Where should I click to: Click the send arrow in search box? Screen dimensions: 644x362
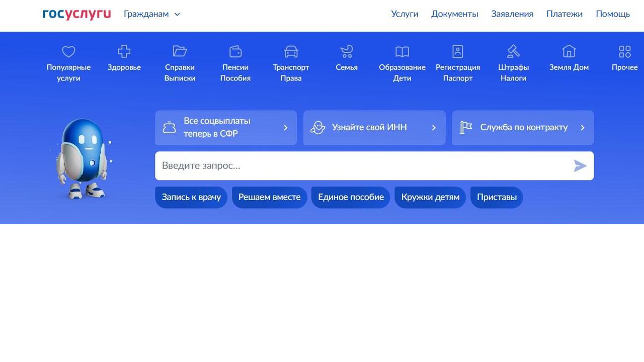pos(580,166)
